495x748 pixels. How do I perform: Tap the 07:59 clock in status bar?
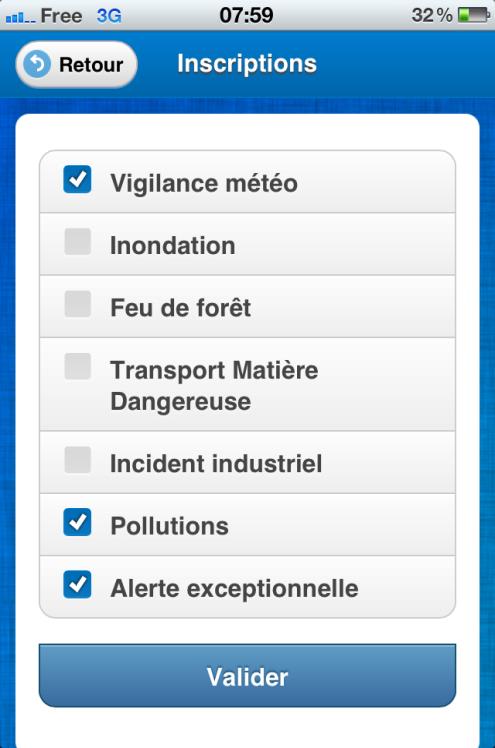(246, 15)
